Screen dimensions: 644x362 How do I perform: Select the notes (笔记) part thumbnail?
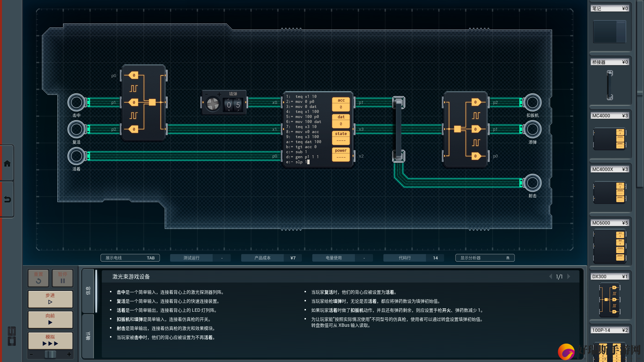609,32
